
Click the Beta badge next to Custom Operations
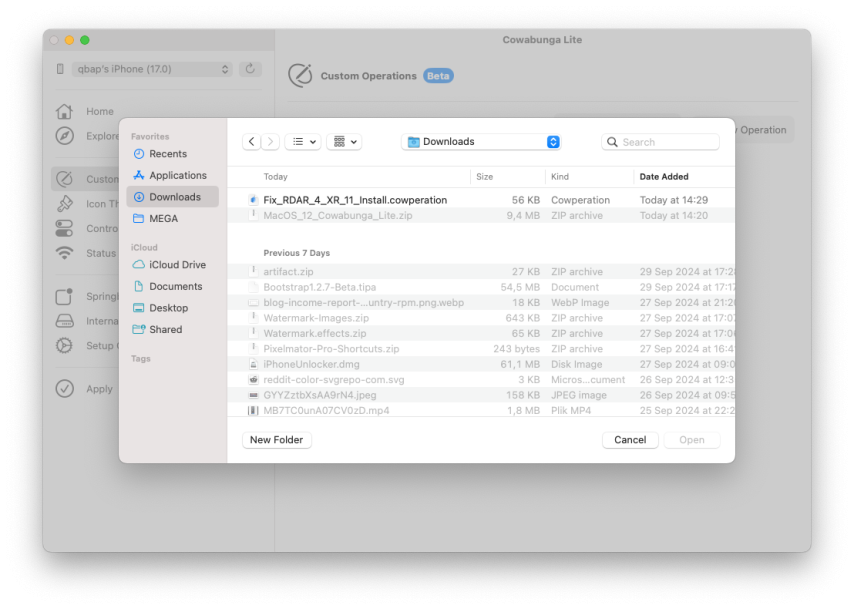(x=438, y=76)
